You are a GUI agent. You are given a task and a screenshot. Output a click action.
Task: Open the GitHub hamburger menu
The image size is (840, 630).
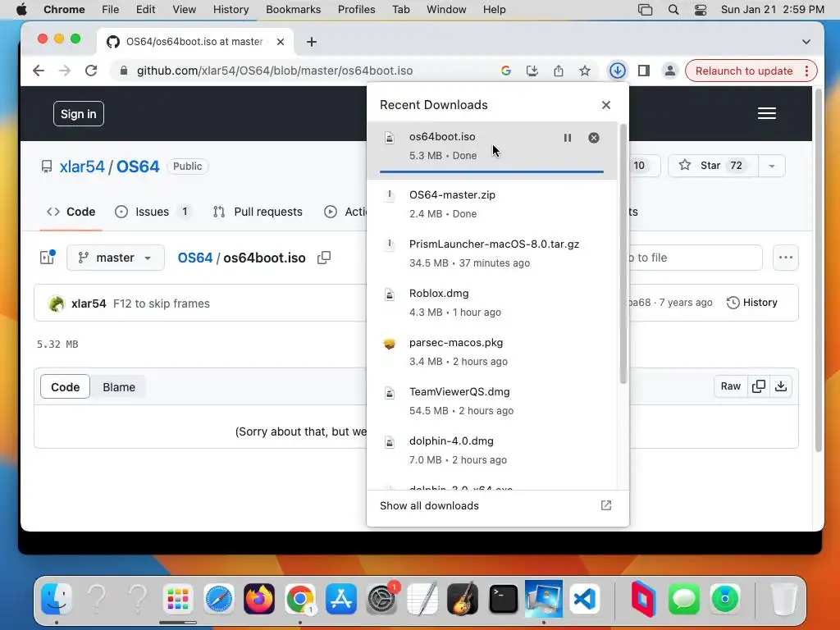[767, 113]
